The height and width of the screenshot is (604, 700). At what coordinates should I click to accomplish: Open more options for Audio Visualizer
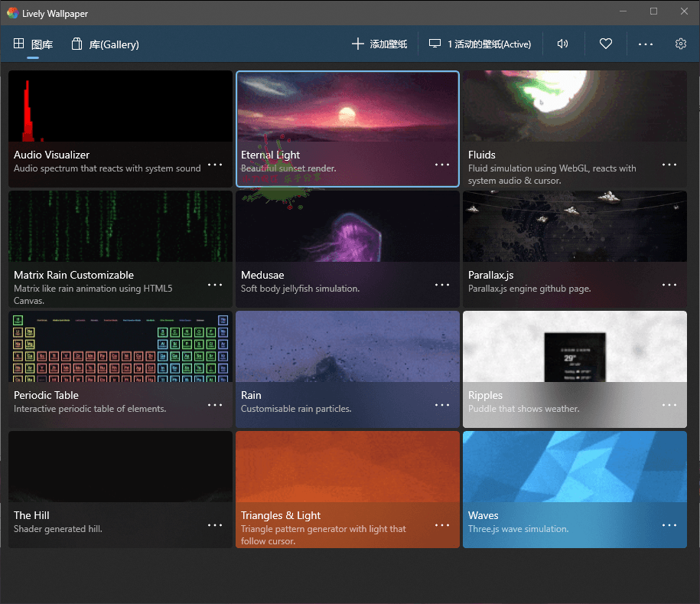click(215, 165)
